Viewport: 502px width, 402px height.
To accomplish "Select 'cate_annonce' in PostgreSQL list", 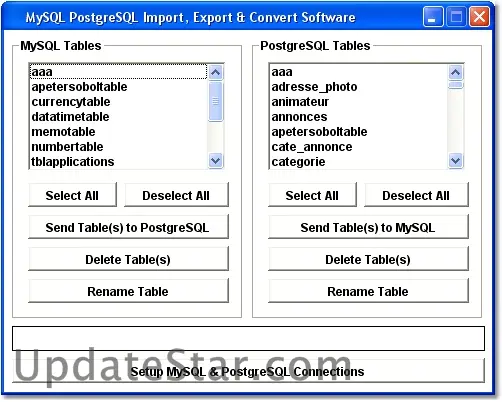I will [358, 147].
